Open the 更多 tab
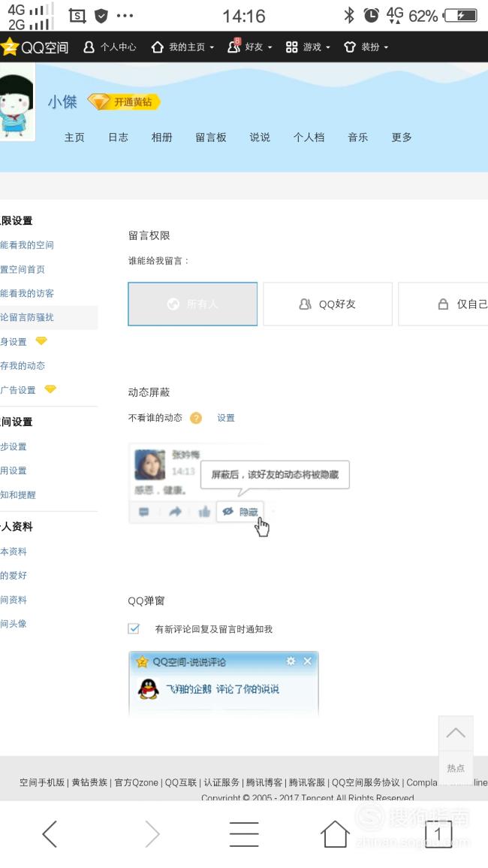Screen dimensions: 488x868 click(x=401, y=138)
